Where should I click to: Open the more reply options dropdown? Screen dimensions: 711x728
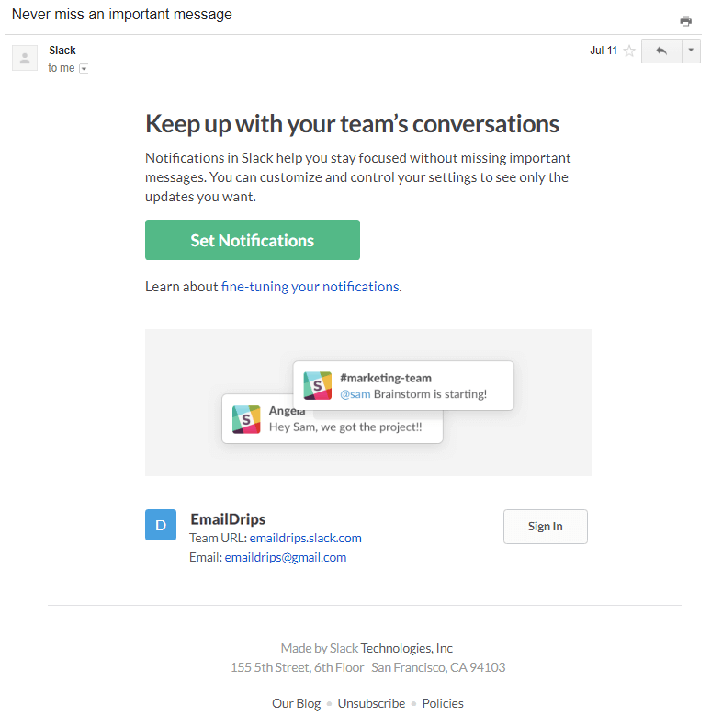coord(691,51)
